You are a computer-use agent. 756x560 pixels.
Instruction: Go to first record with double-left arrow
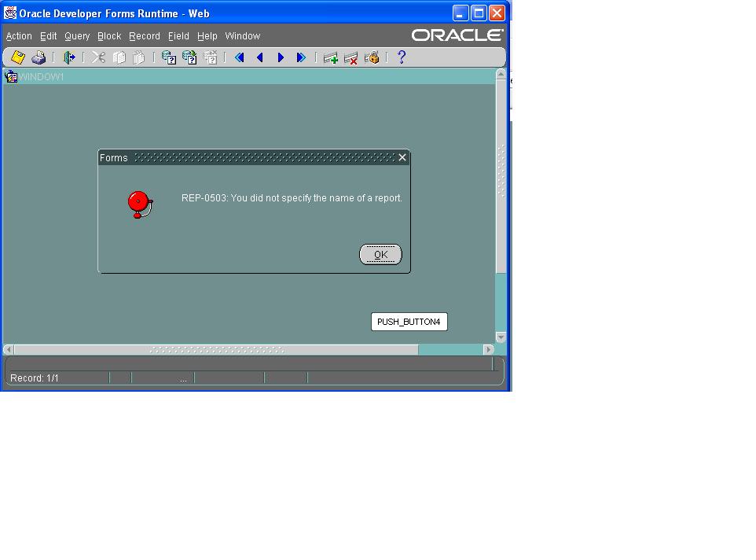[x=240, y=57]
